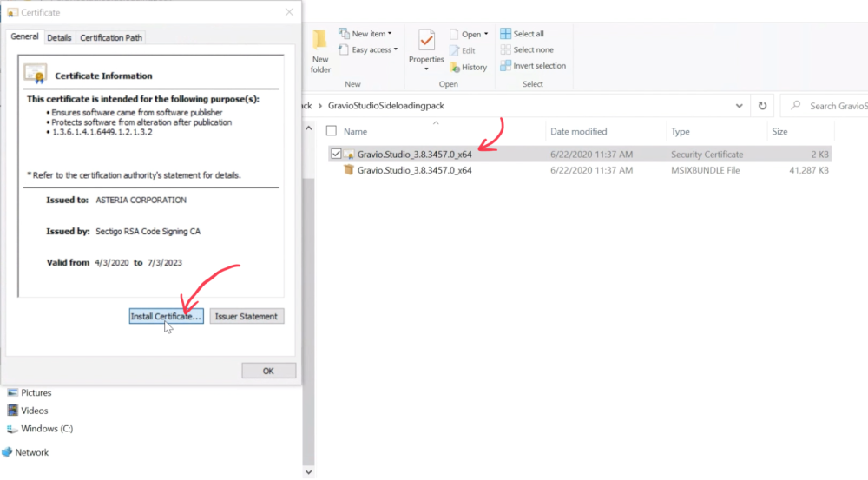
Task: Sort files by the Size column
Action: click(779, 131)
